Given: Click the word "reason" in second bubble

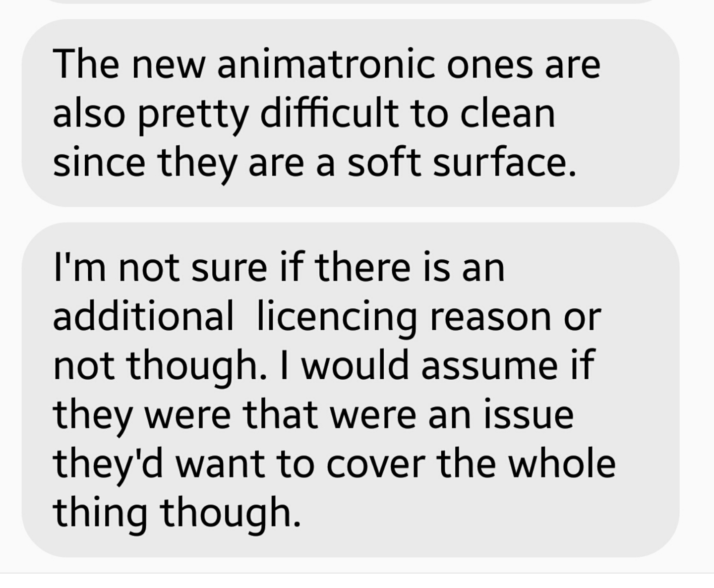Looking at the screenshot, I should (490, 318).
